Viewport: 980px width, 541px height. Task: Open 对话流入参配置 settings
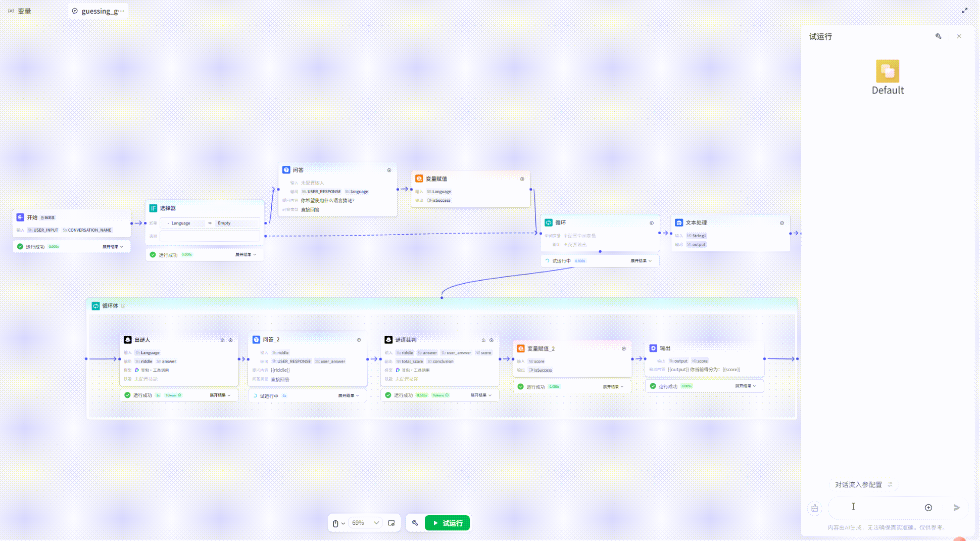(x=864, y=484)
